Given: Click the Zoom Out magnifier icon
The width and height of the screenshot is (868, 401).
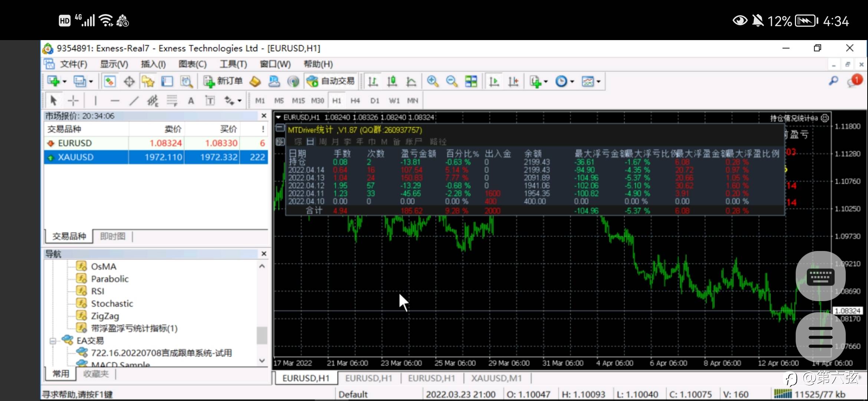Looking at the screenshot, I should click(x=451, y=81).
